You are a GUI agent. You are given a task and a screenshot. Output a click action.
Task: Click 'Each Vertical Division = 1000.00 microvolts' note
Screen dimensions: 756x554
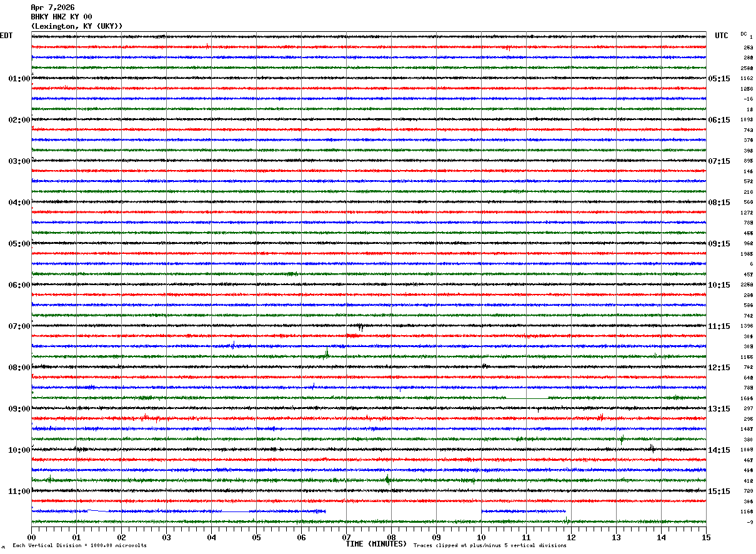(x=79, y=545)
